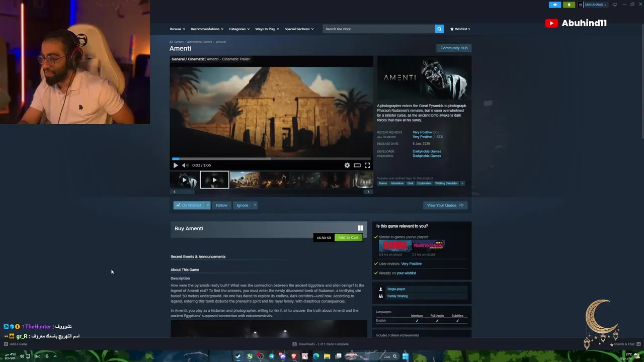Click the page vertical scrollbar

point(642,80)
